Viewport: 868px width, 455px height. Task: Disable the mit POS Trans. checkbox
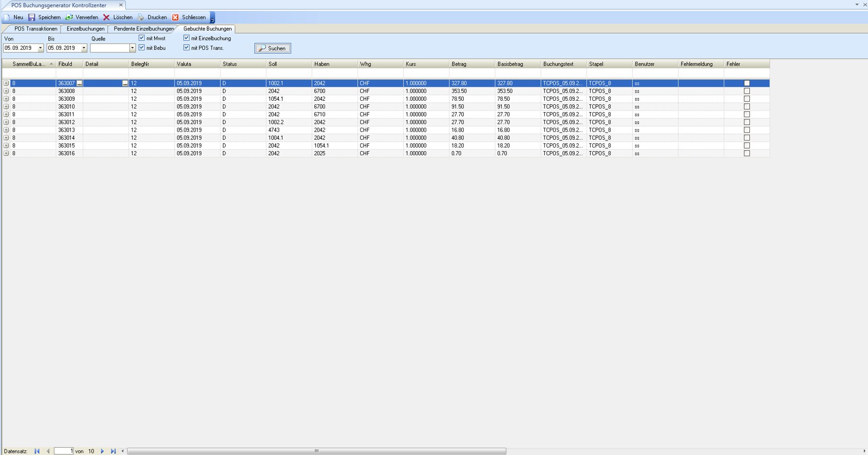pos(186,48)
